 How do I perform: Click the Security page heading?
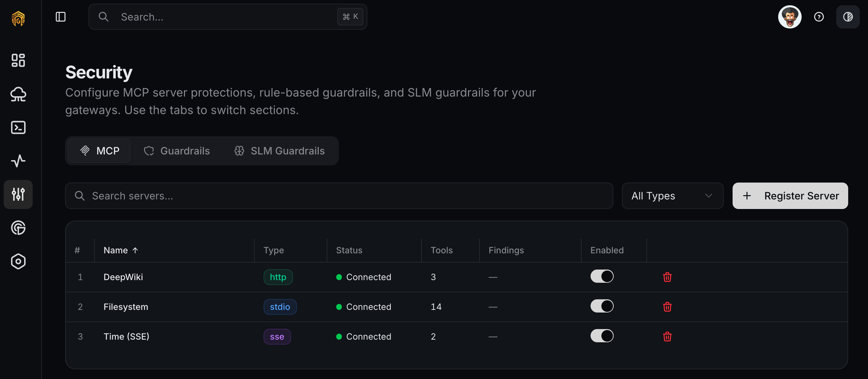[99, 72]
